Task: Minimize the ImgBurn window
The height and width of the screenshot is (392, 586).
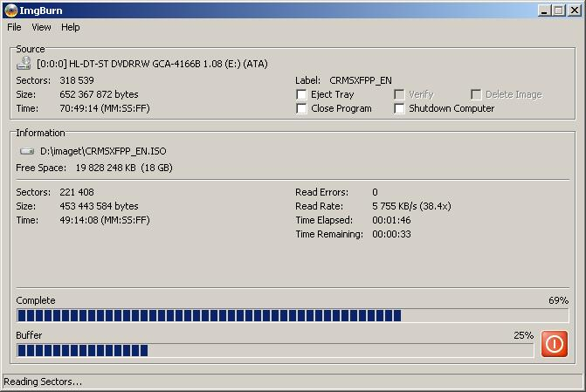Action: click(x=544, y=10)
